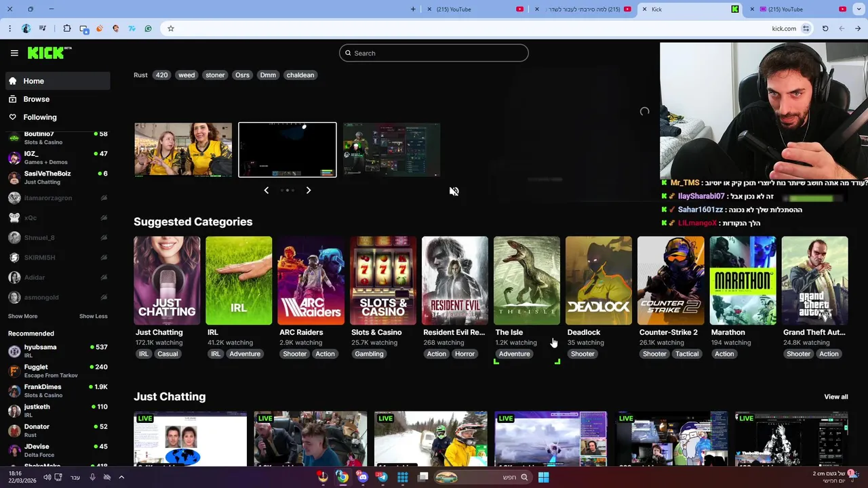Select the '420' tag chip
The image size is (868, 488).
tap(161, 75)
